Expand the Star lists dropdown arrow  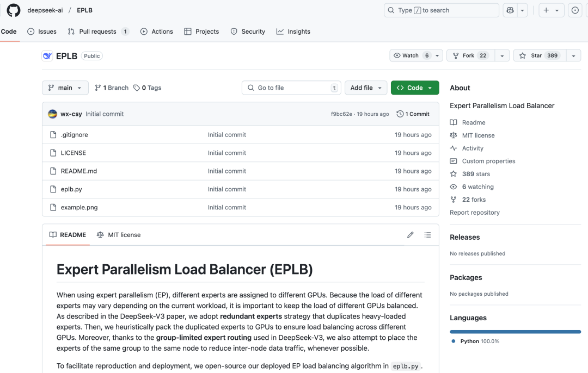573,55
